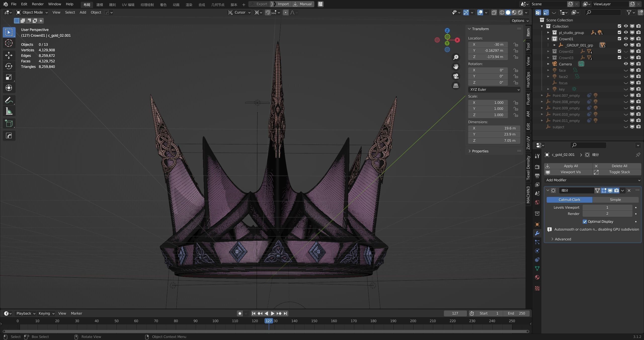Toggle visibility of pl_studio_group collection
Image resolution: width=644 pixels, height=340 pixels.
click(x=626, y=32)
